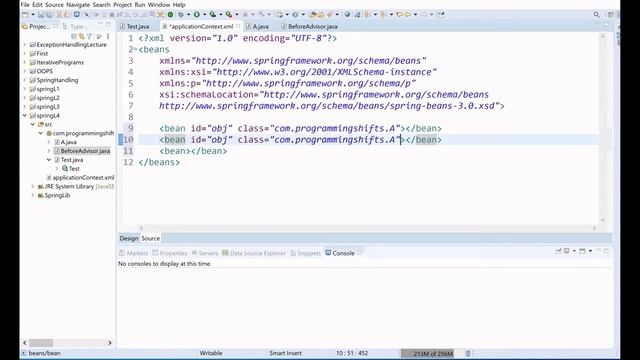This screenshot has width=640, height=360.
Task: Click the editor horizontal scrollbar
Action: tap(367, 228)
